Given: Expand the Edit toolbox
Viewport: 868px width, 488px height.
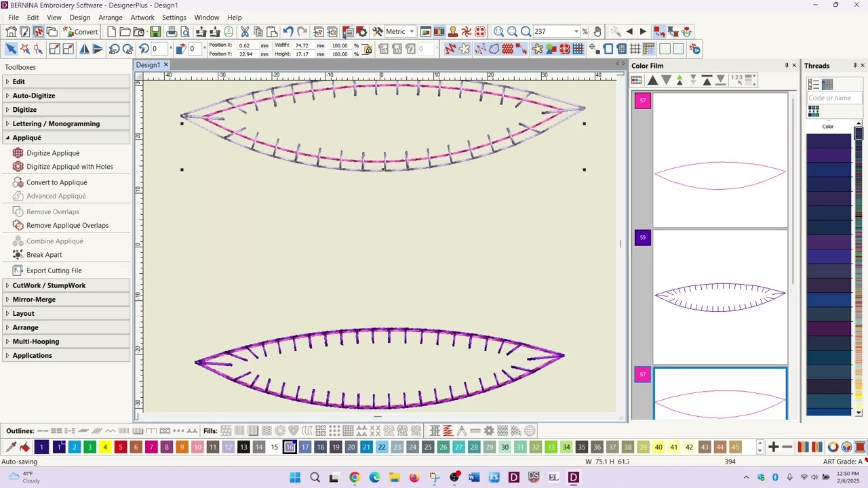Looking at the screenshot, I should coord(66,81).
